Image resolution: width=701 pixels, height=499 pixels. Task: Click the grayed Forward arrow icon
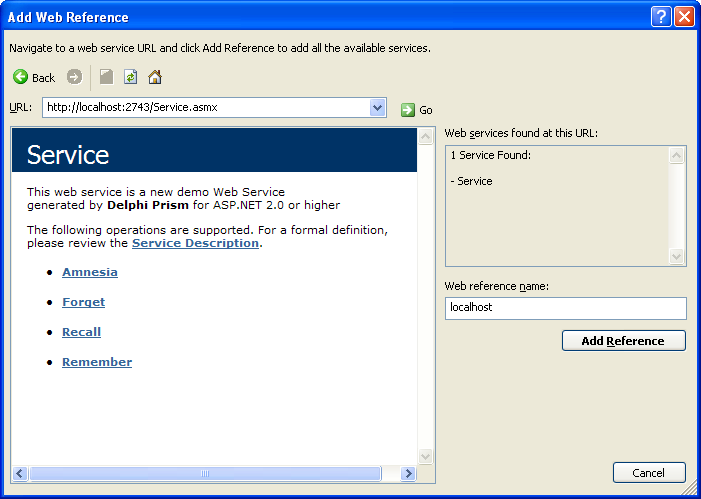click(74, 77)
